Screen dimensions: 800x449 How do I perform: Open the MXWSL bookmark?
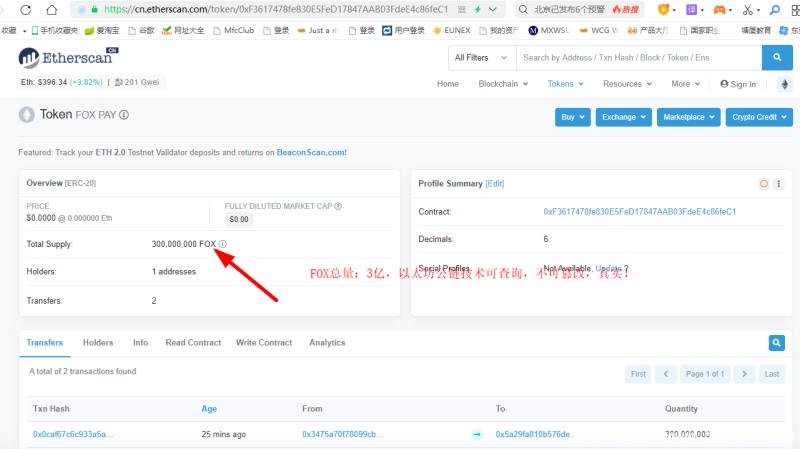pyautogui.click(x=548, y=31)
